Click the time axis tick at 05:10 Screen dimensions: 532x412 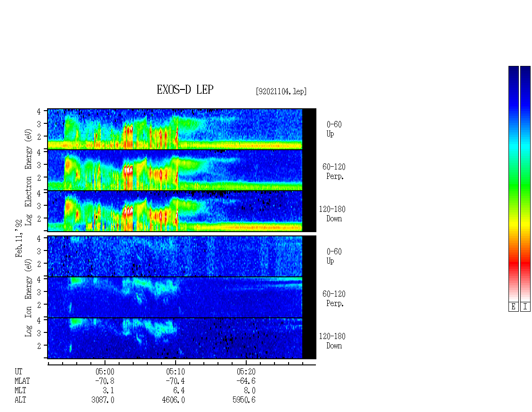[x=176, y=363]
